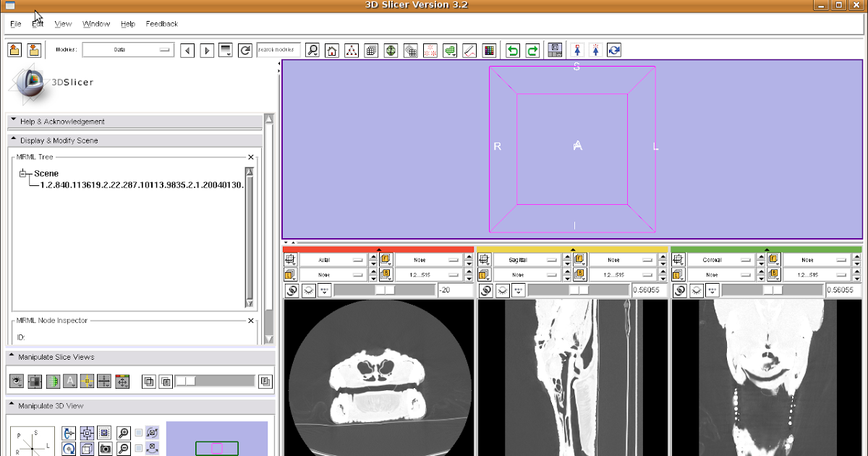
Task: Click the 3D view zoom in magnifier
Action: 124,434
